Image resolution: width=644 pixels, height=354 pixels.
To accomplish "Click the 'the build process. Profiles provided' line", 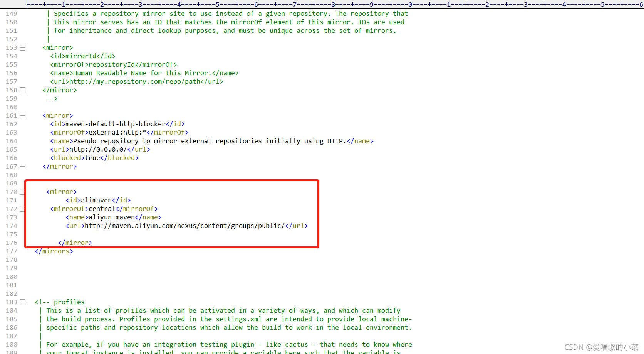I will 229,319.
